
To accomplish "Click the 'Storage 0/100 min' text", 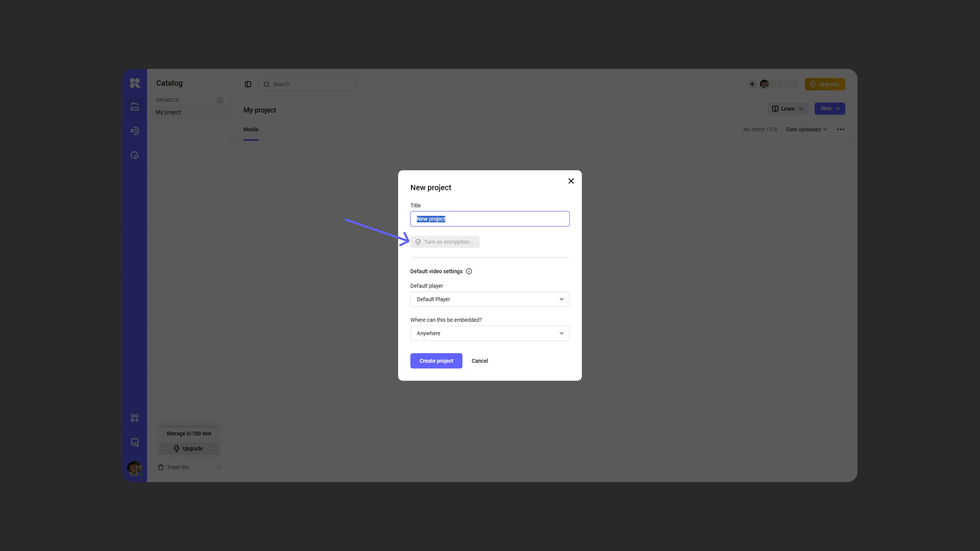I will [x=189, y=433].
